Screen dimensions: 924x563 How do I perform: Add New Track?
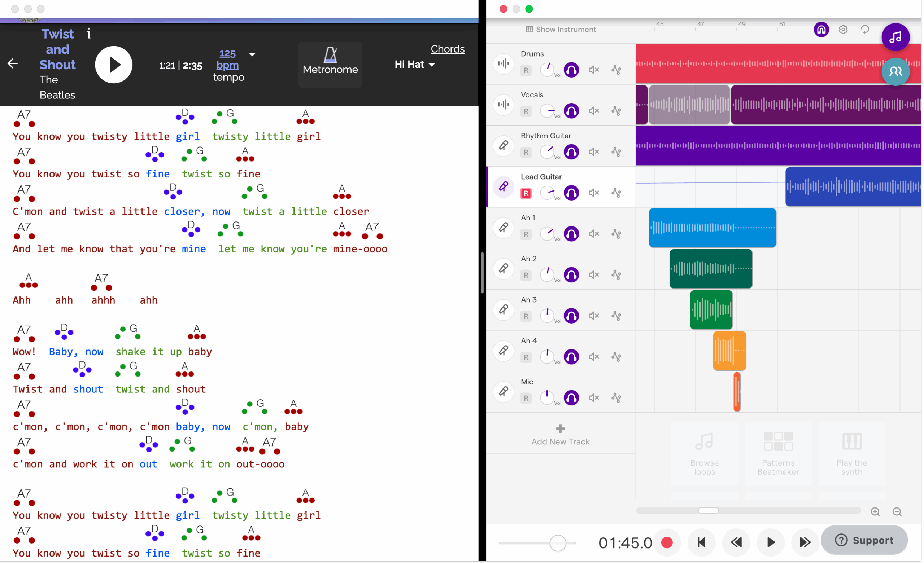tap(560, 435)
